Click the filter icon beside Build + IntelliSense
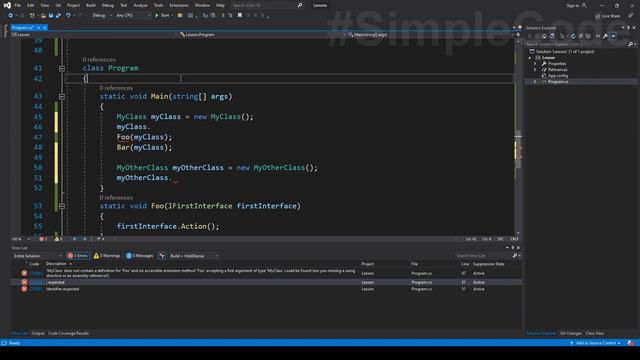640x360 pixels. pyautogui.click(x=162, y=256)
